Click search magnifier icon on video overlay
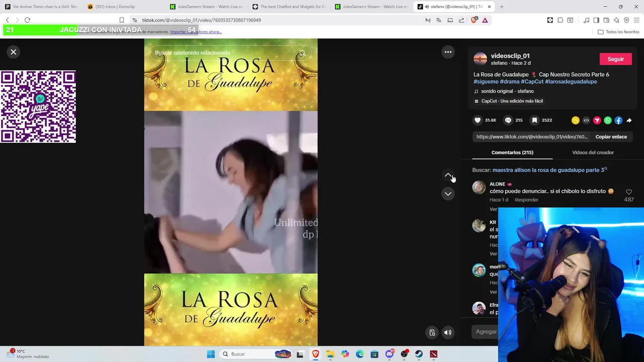This screenshot has width=644, height=362. (302, 53)
